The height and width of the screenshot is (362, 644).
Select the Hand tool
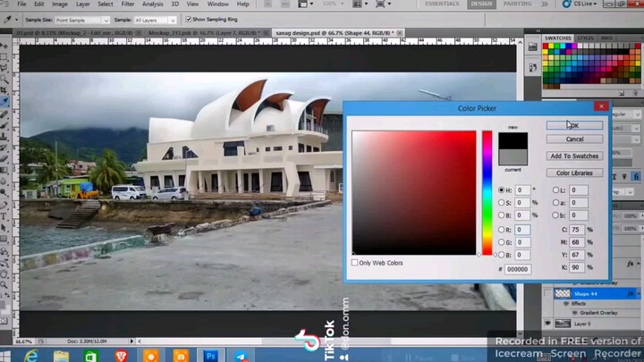pyautogui.click(x=4, y=273)
